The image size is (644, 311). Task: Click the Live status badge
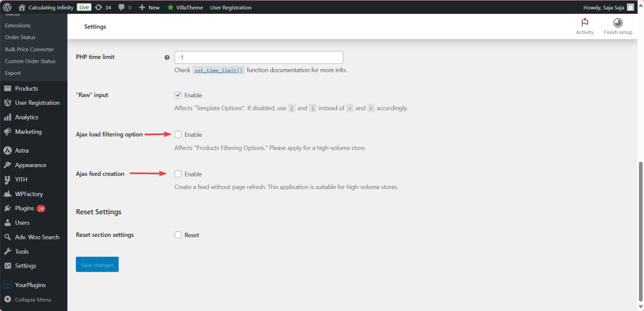click(84, 8)
